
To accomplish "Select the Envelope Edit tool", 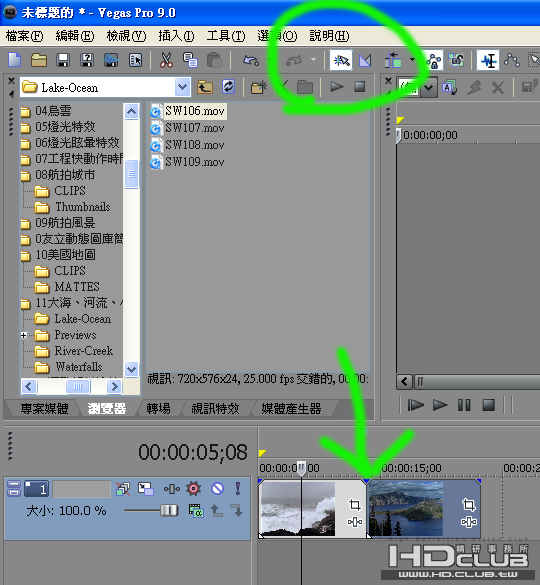I will 512,60.
